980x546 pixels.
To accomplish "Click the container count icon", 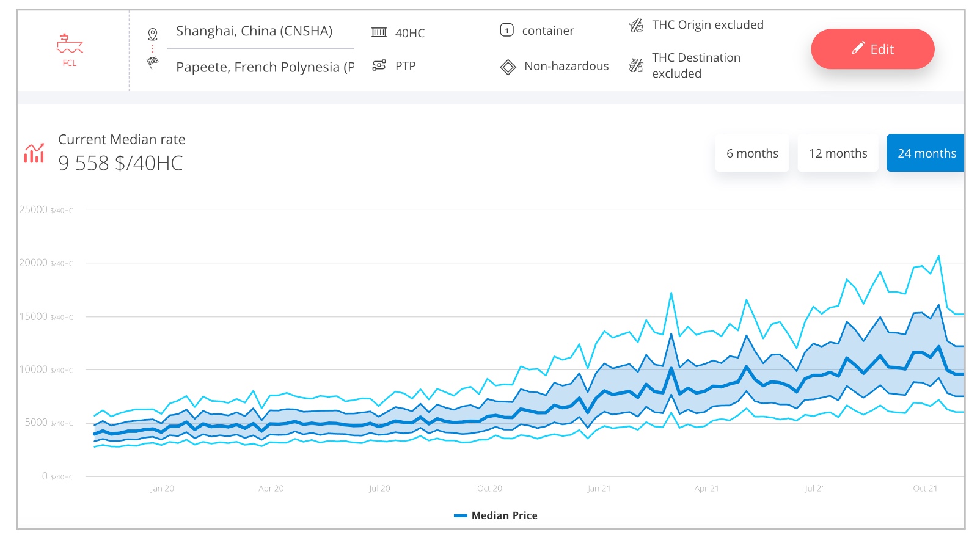I will 506,30.
